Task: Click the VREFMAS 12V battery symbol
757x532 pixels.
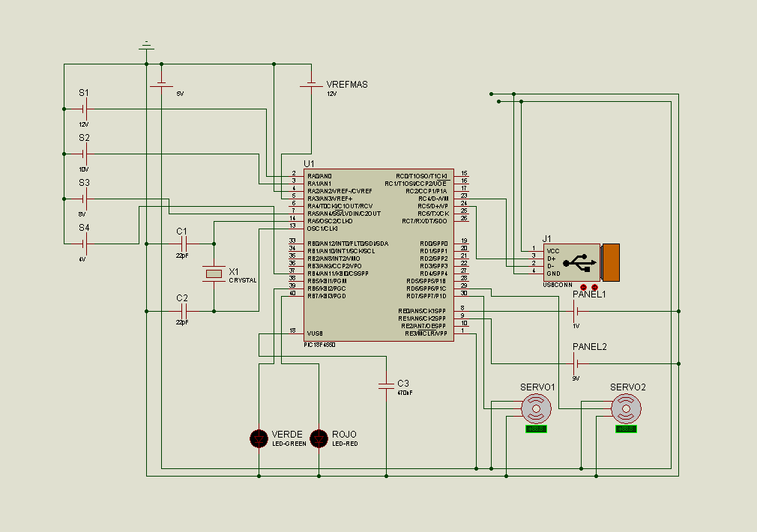Action: tap(311, 85)
